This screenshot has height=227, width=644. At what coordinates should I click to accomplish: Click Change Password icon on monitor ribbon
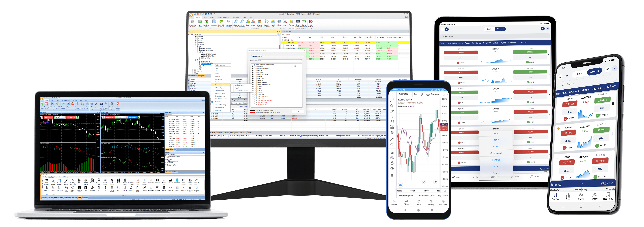260,22
